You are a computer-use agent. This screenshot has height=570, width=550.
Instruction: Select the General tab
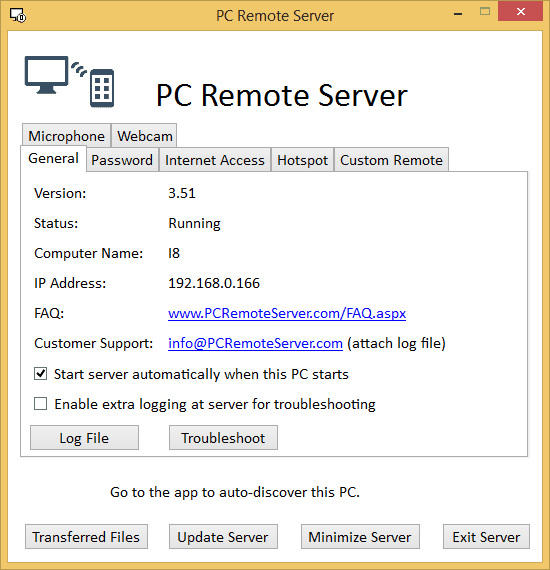[x=53, y=158]
